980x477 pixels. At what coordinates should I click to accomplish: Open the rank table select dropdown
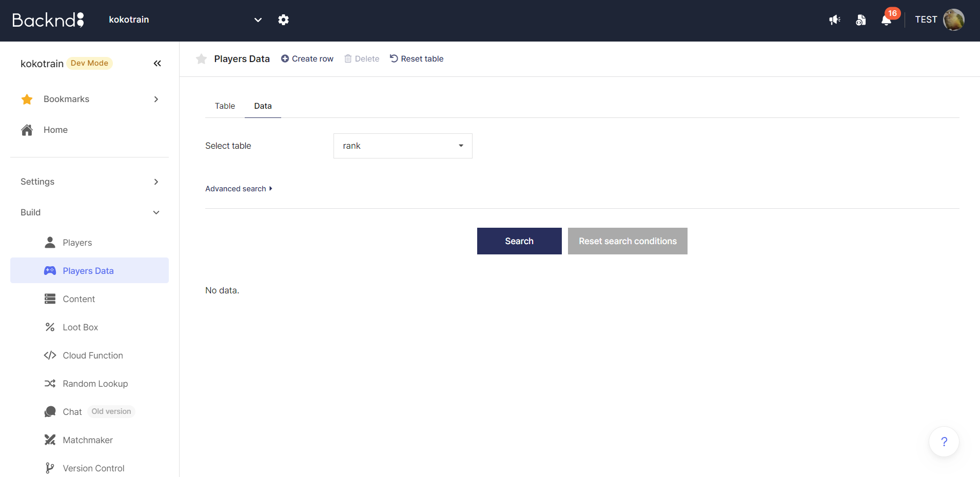pos(403,146)
